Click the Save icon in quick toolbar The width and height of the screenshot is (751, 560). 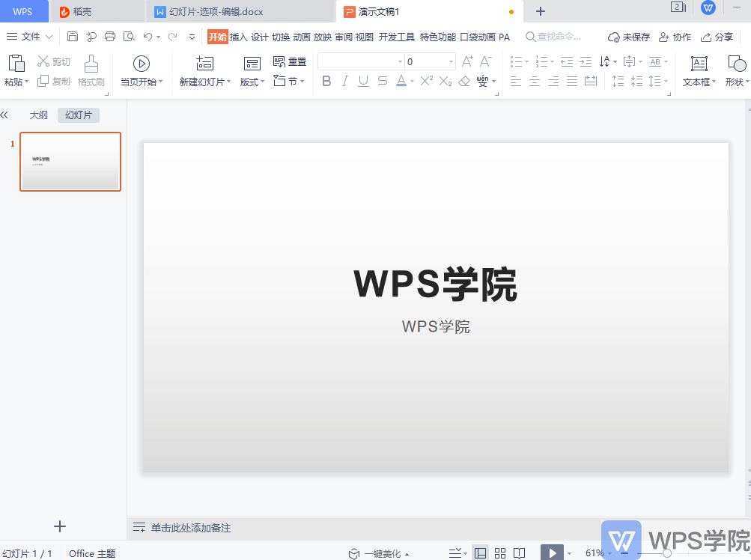(73, 37)
